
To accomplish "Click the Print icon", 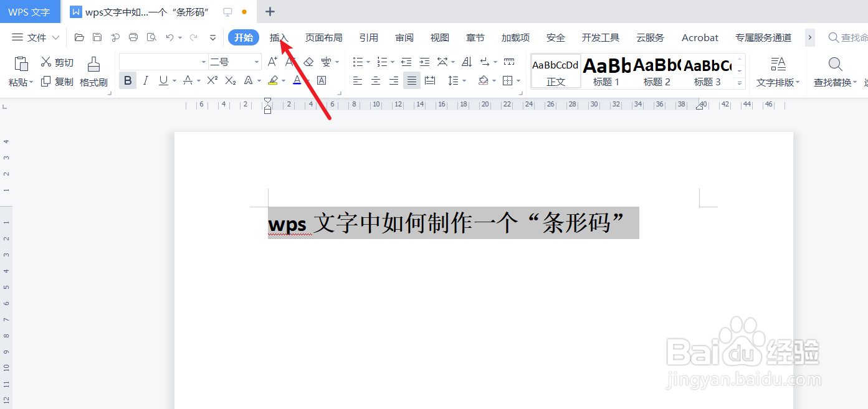I will [x=133, y=37].
